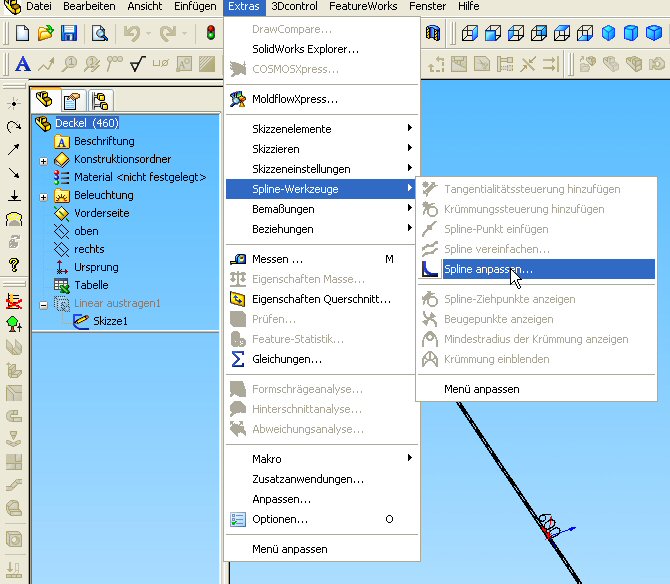670x584 pixels.
Task: Click the area hatch fill icon
Action: click(x=207, y=64)
